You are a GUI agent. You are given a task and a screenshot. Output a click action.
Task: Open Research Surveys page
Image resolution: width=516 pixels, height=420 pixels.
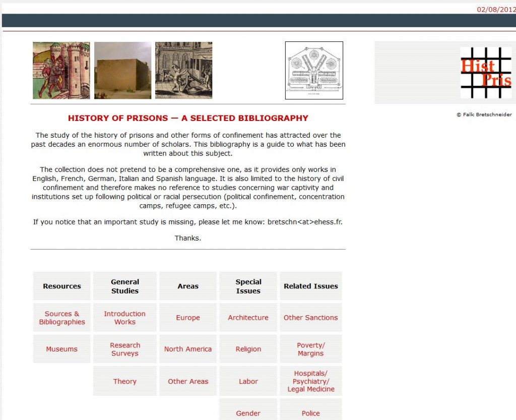pyautogui.click(x=124, y=349)
